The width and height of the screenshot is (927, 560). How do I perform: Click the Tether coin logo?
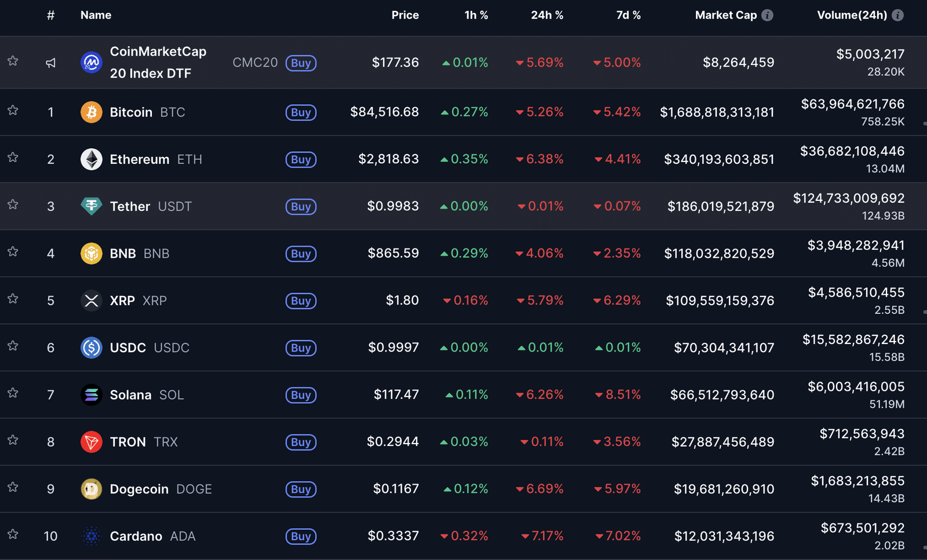click(91, 206)
